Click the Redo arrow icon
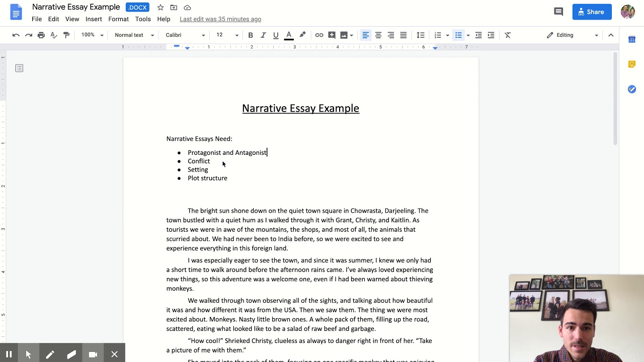This screenshot has width=644, height=362. [29, 35]
